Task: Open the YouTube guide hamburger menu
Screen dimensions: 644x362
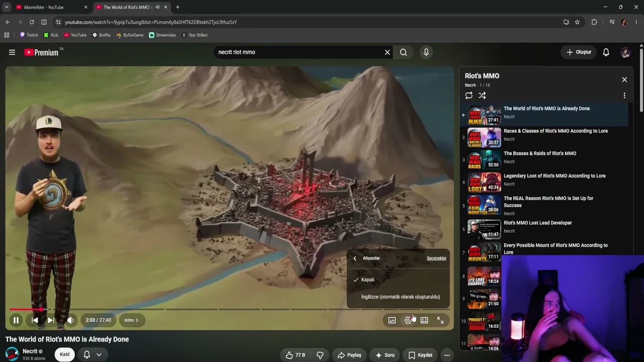Action: click(12, 52)
